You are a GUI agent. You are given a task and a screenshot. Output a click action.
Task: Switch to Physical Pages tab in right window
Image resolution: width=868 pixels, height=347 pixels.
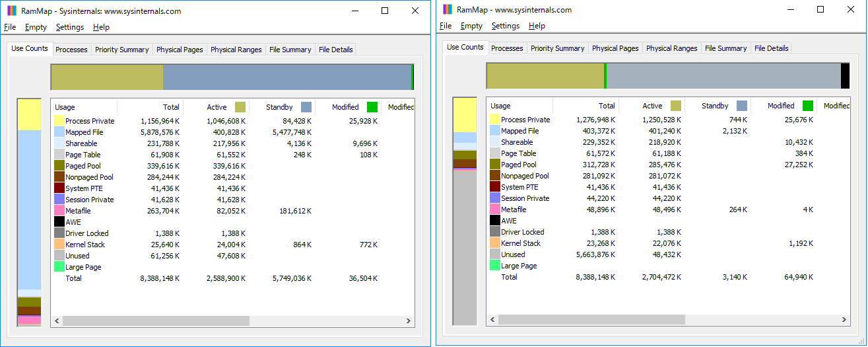pyautogui.click(x=615, y=48)
